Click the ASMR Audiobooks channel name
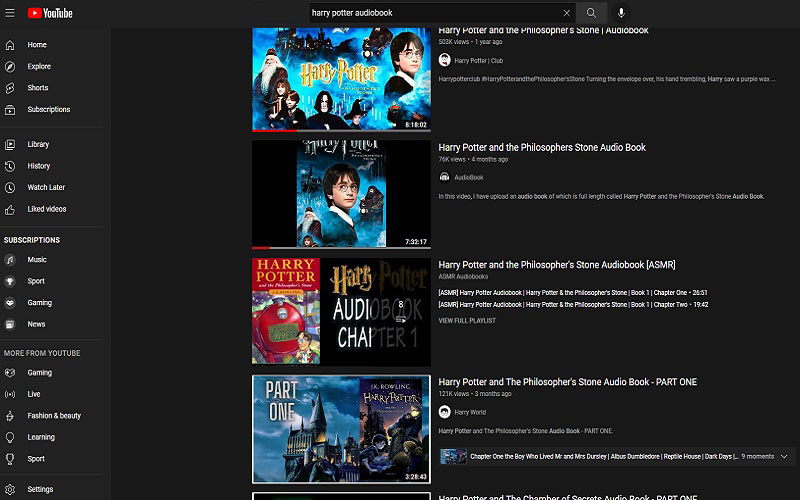Viewport: 800px width, 500px height. pos(463,277)
